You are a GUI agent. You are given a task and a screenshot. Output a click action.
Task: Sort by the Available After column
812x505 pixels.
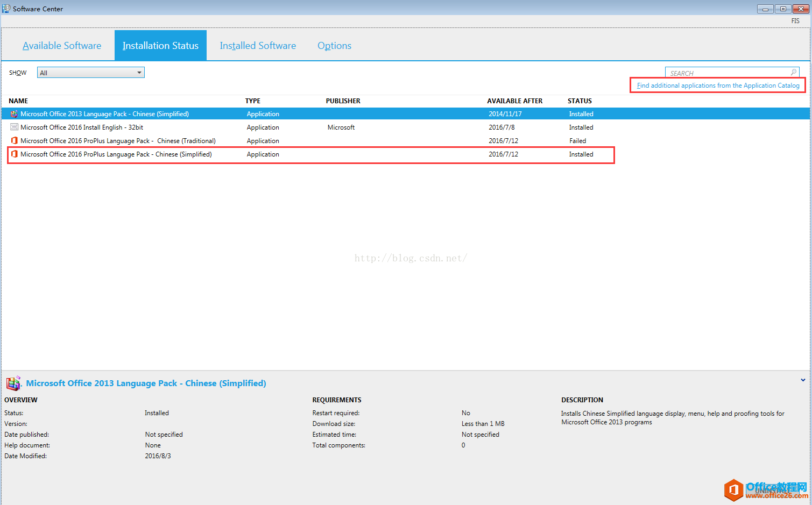pos(515,101)
